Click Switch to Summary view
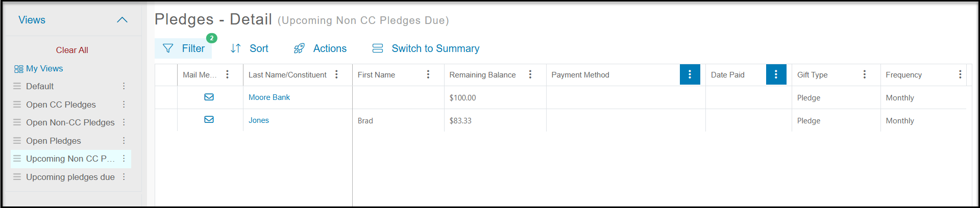 click(426, 48)
